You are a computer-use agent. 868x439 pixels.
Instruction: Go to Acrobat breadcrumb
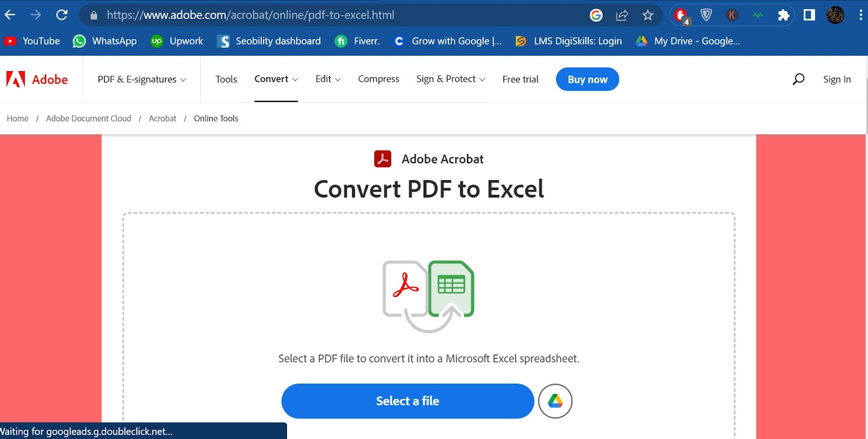click(163, 118)
